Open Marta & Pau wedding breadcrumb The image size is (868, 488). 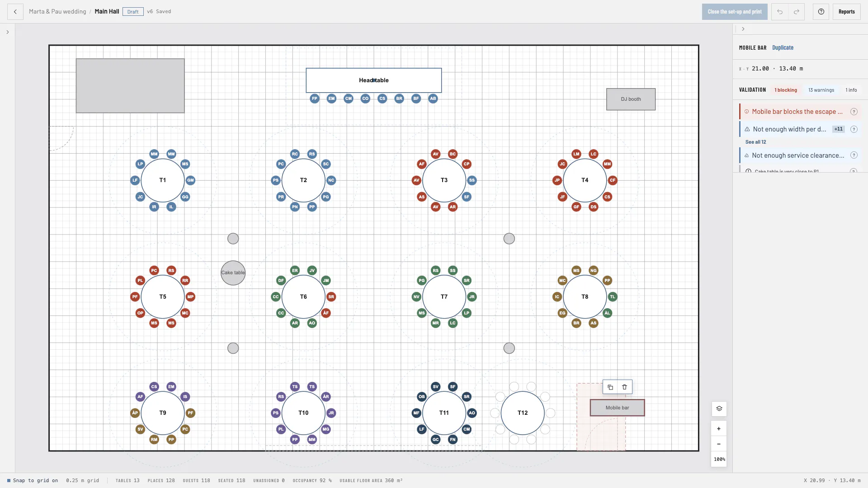pos(57,12)
